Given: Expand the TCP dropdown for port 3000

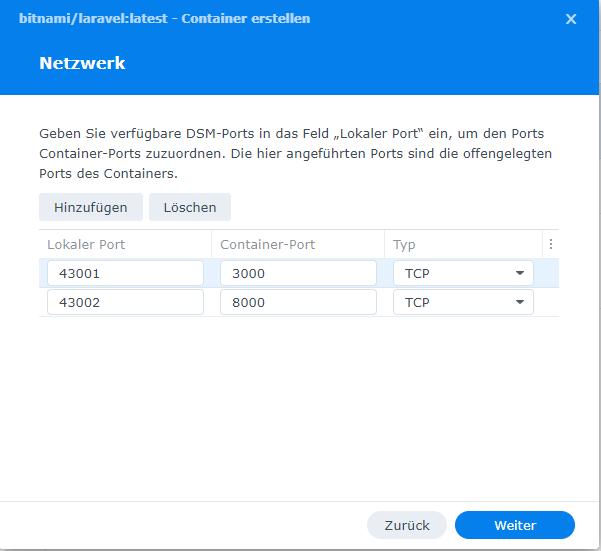Looking at the screenshot, I should [x=463, y=273].
